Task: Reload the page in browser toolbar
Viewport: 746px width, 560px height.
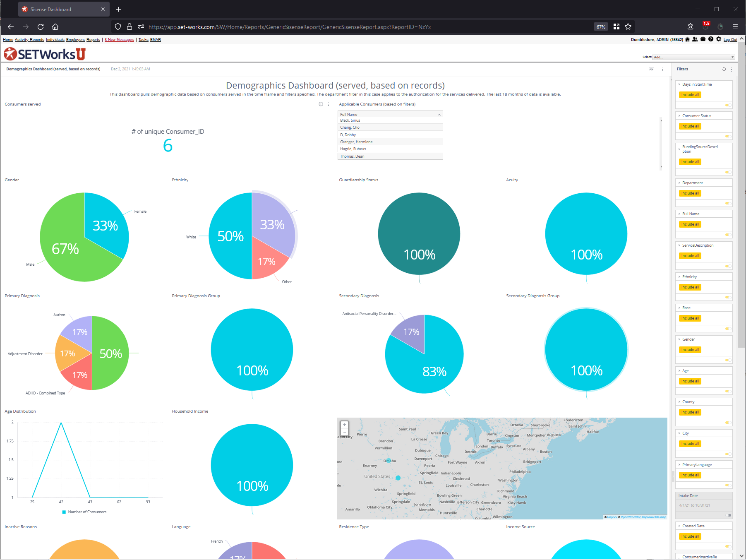Action: point(41,27)
